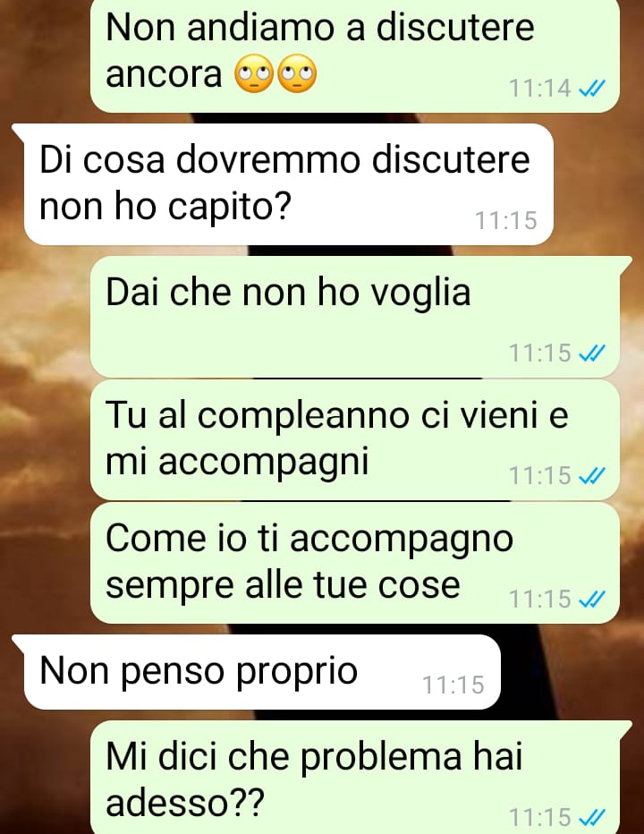Click the second rolling-eyes emoji
The height and width of the screenshot is (834, 644).
point(297,73)
